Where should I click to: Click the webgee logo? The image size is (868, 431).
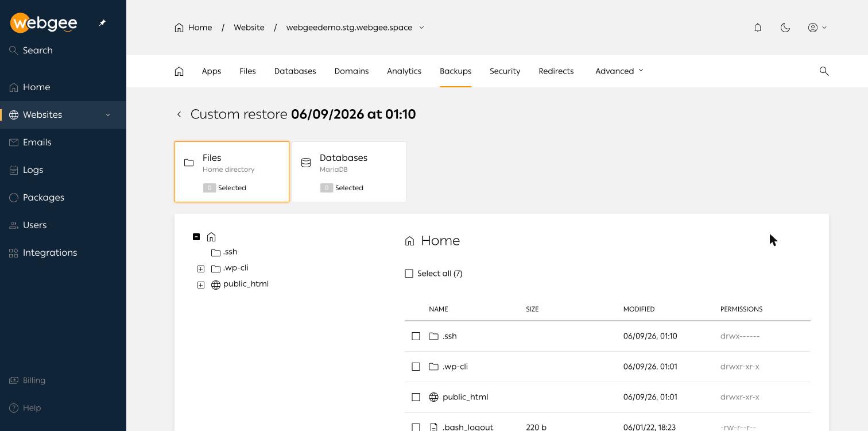(44, 23)
